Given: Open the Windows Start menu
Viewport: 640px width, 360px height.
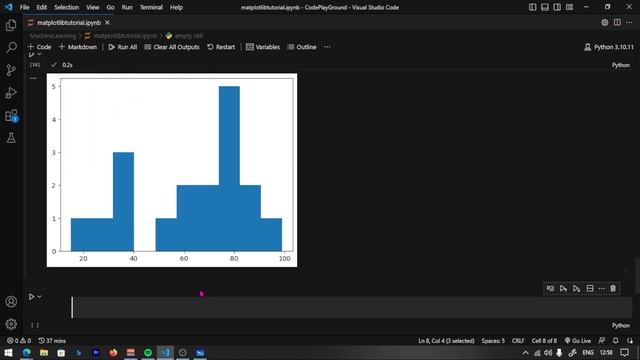Looking at the screenshot, I should point(8,353).
